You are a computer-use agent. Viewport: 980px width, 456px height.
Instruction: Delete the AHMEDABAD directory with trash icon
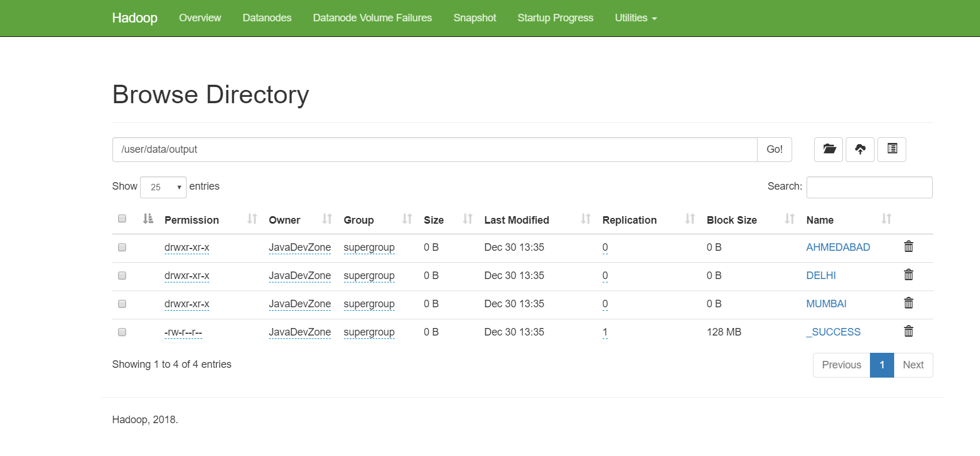tap(908, 247)
